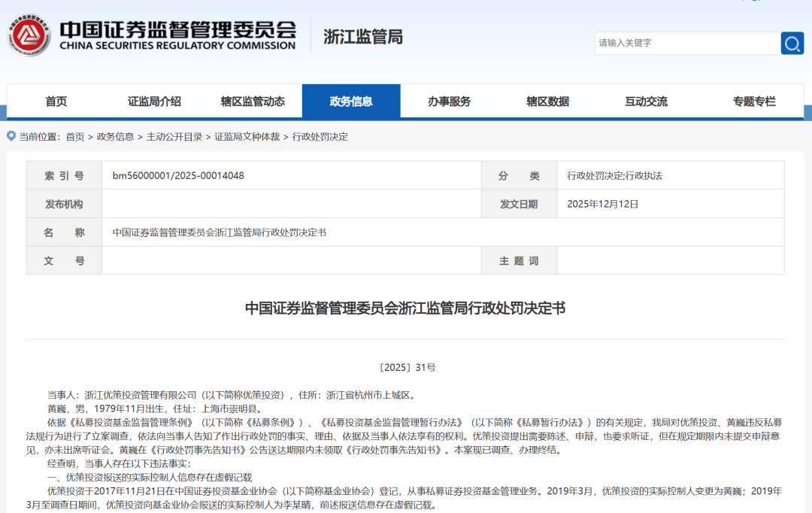Click the CSRC emblem logo

click(29, 35)
